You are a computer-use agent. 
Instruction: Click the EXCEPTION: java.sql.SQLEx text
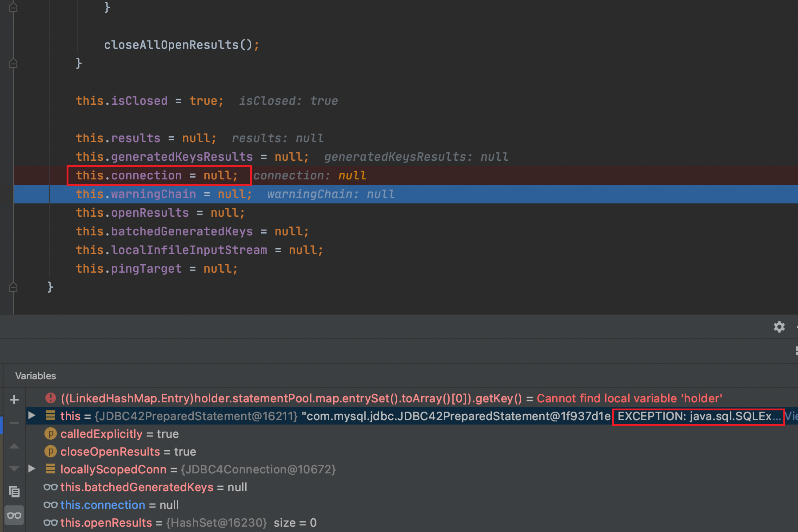pos(699,416)
